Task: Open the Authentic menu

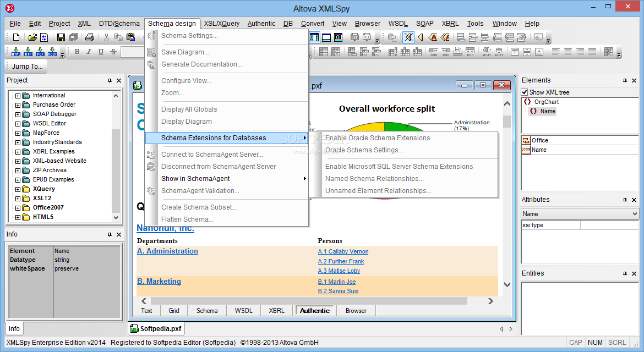Action: (x=261, y=24)
